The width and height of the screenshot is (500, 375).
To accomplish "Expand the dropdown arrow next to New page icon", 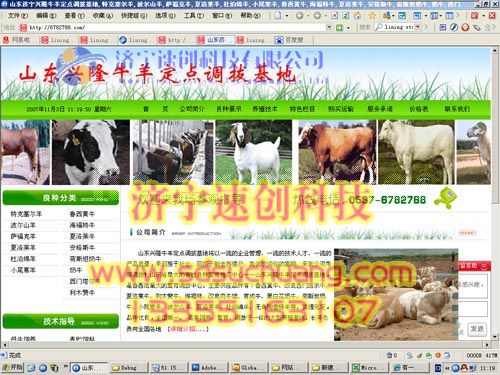I will coord(287,16).
